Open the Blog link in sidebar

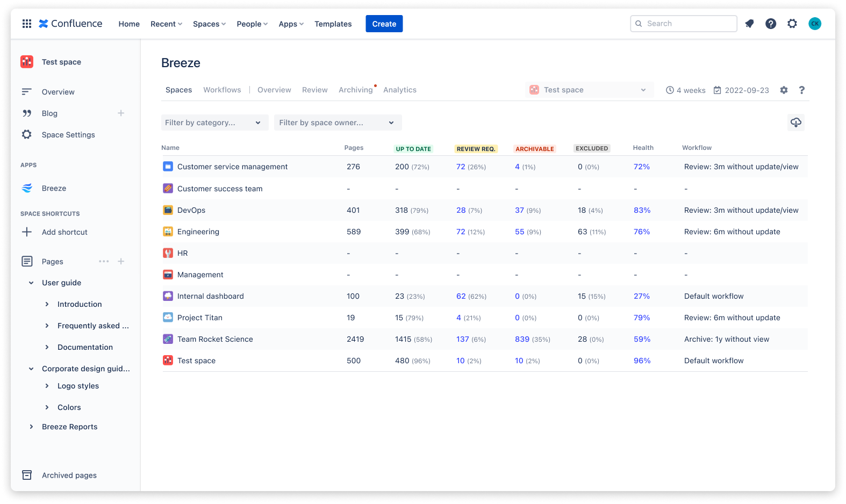pos(49,113)
